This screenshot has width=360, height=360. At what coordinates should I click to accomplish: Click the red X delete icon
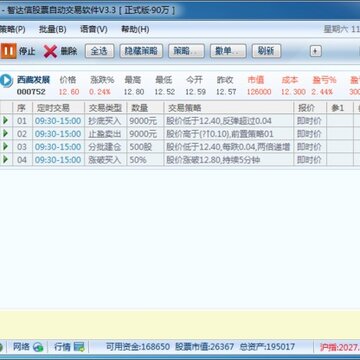point(50,51)
